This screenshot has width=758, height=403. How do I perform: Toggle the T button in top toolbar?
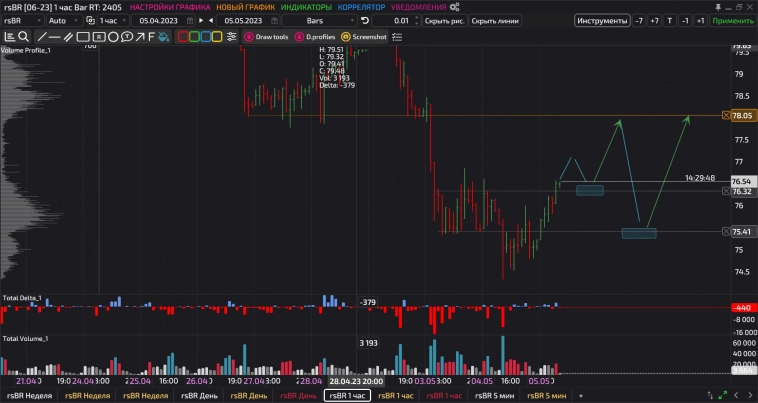[x=670, y=21]
